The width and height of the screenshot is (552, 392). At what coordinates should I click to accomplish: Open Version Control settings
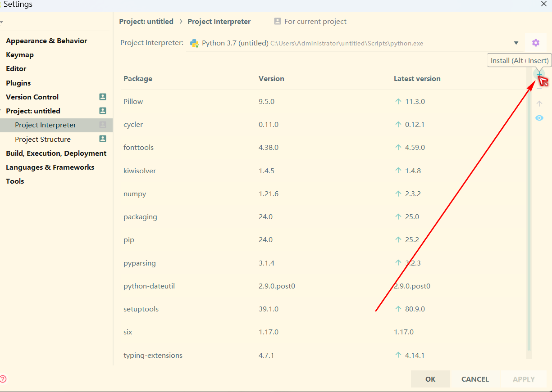[x=32, y=97]
